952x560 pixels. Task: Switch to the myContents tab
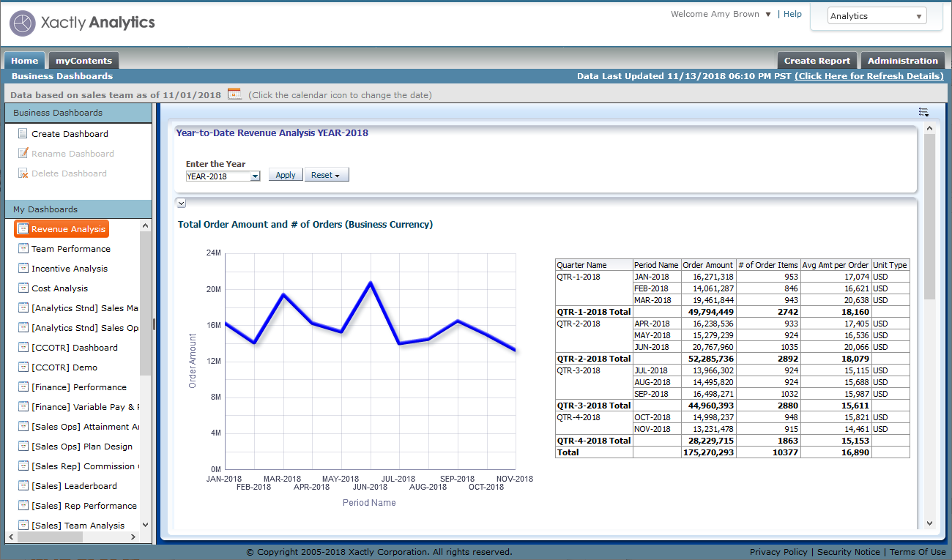[x=83, y=61]
